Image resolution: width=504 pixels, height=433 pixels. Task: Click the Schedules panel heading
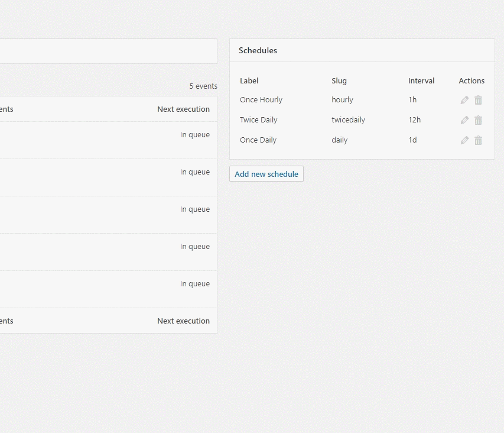[x=258, y=50]
